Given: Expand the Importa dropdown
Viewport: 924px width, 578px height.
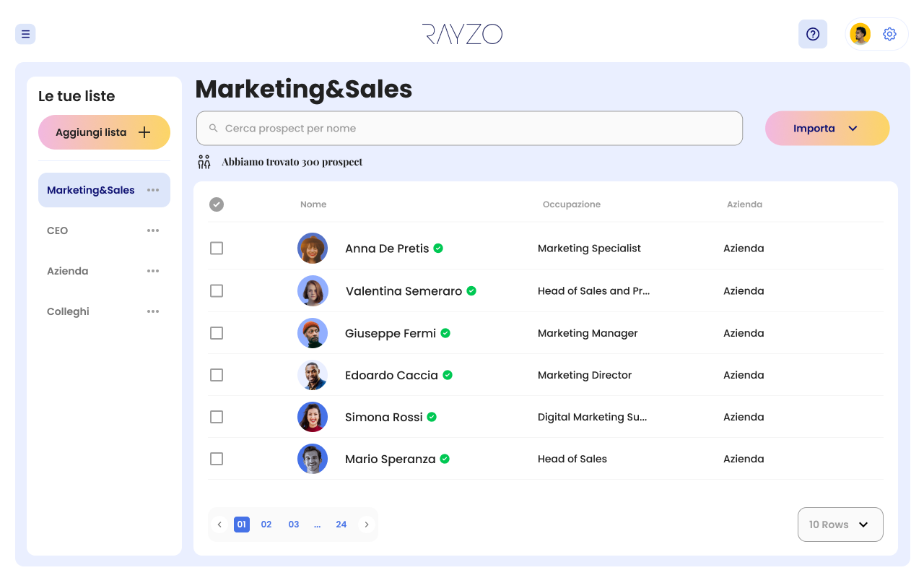Looking at the screenshot, I should tap(827, 128).
